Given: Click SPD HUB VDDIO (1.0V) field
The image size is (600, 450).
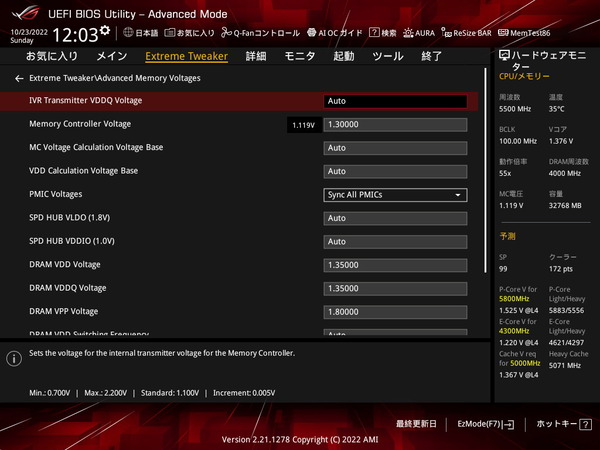Looking at the screenshot, I should point(395,242).
